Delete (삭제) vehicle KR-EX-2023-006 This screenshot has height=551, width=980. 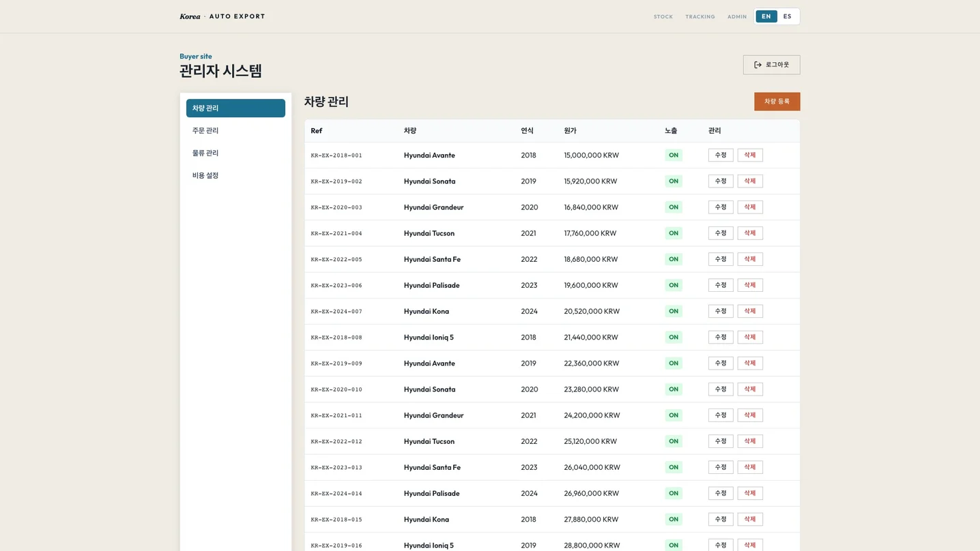(750, 285)
